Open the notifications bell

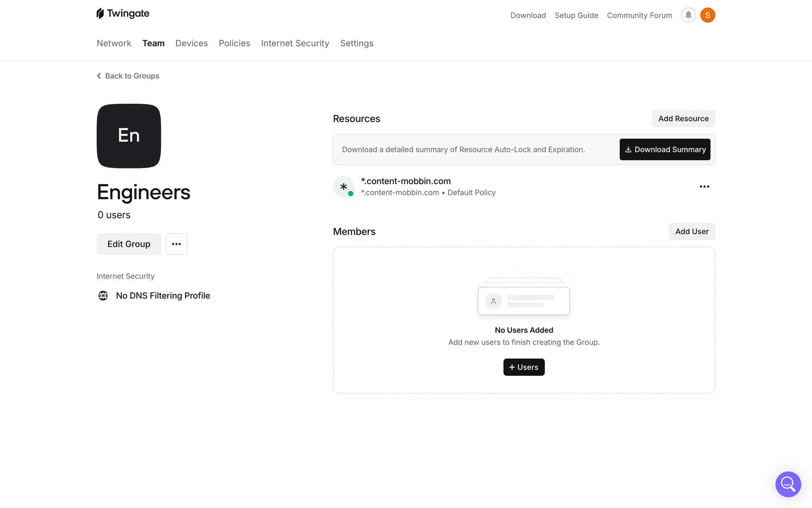tap(688, 15)
